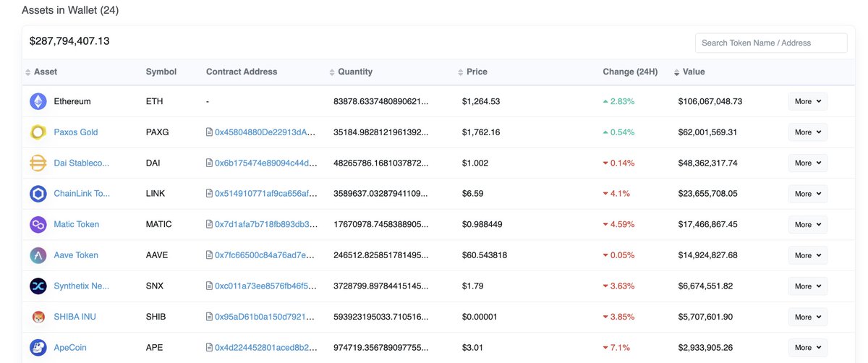Click contract file icon in DAI row
Screen dimensions: 868x363
point(210,163)
